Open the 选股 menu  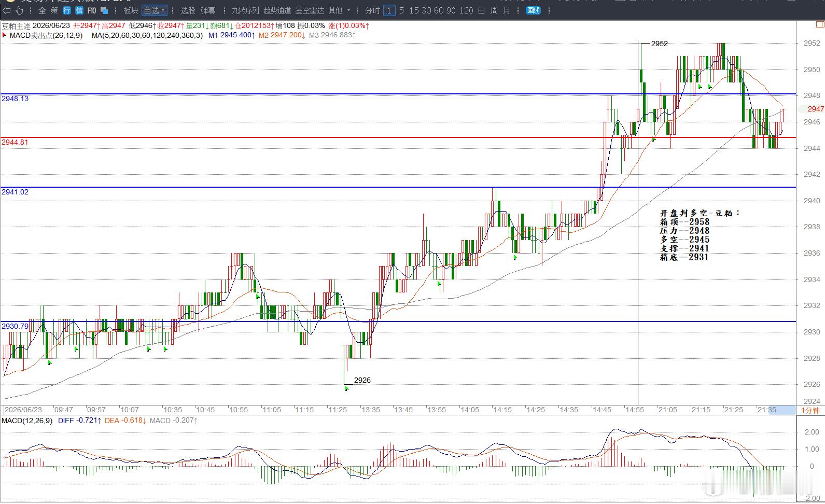(188, 10)
